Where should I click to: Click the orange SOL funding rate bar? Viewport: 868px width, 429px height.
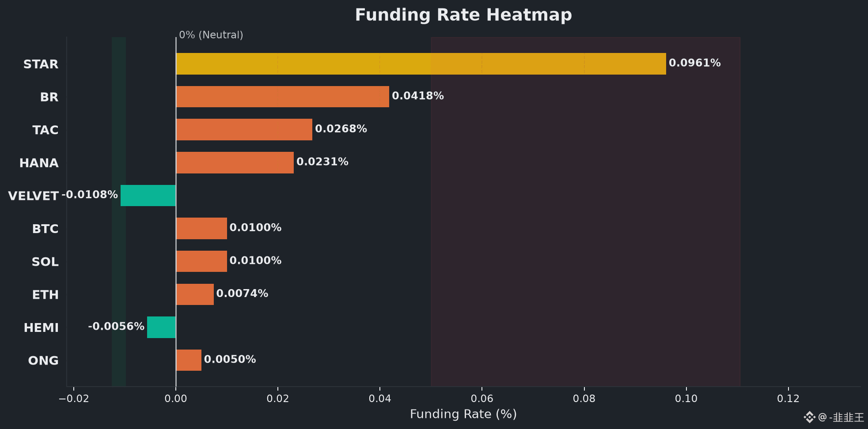coord(201,261)
